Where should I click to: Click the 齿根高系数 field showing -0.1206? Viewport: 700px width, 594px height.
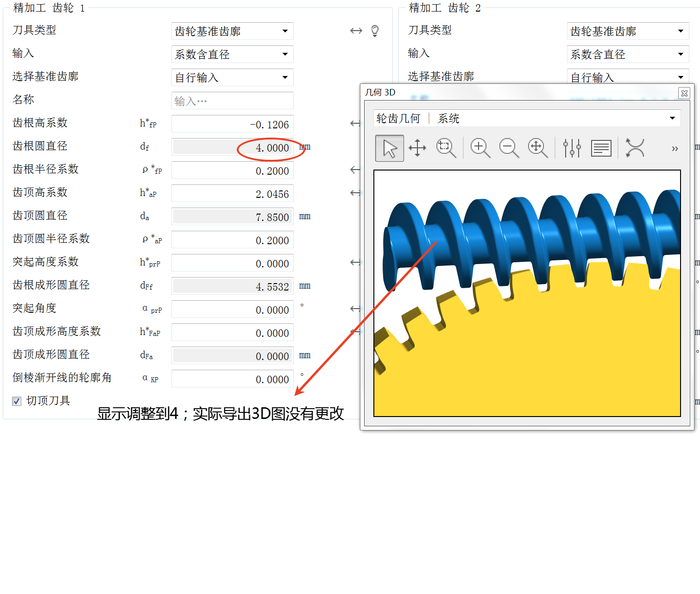[233, 124]
